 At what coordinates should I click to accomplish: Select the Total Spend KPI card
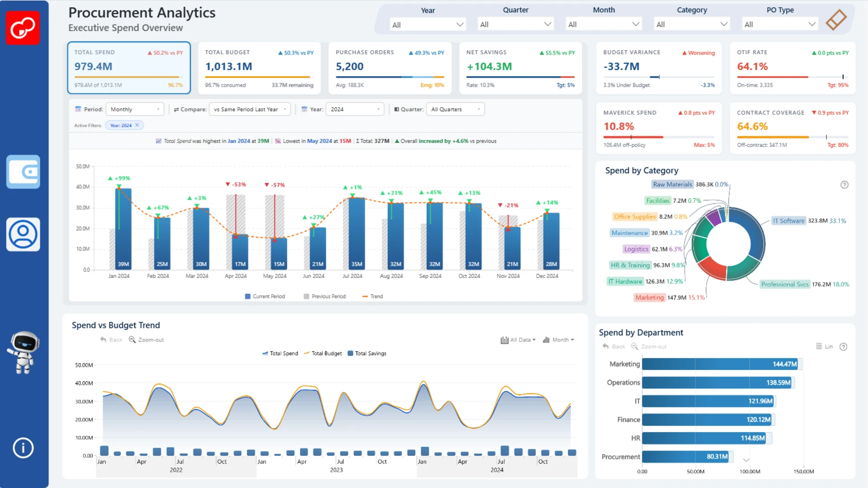pyautogui.click(x=129, y=68)
